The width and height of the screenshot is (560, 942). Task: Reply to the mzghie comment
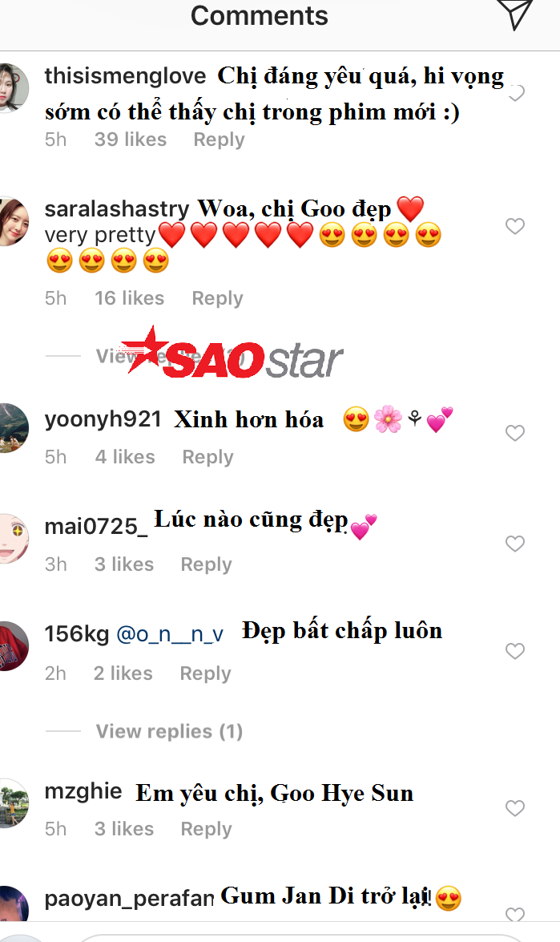pyautogui.click(x=206, y=828)
